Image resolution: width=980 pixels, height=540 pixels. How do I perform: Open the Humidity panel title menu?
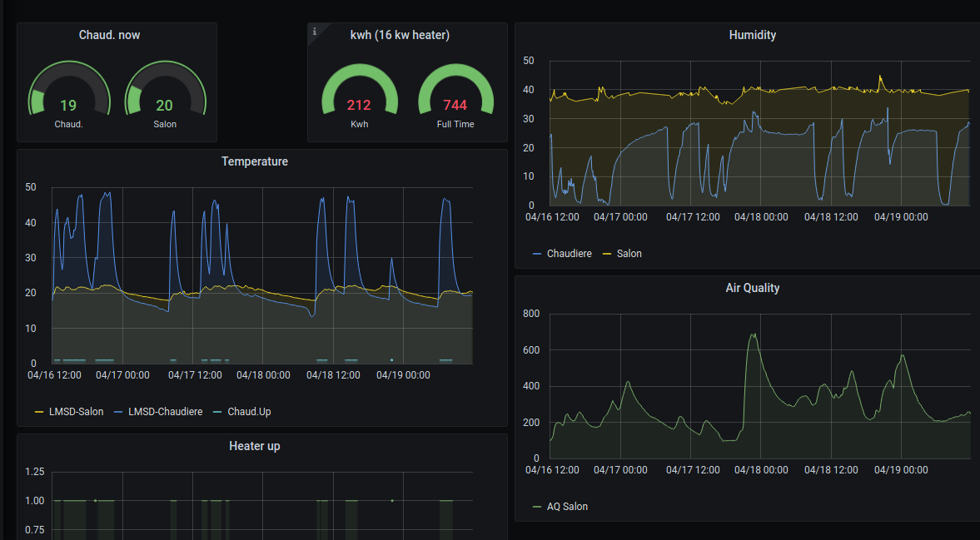point(753,35)
